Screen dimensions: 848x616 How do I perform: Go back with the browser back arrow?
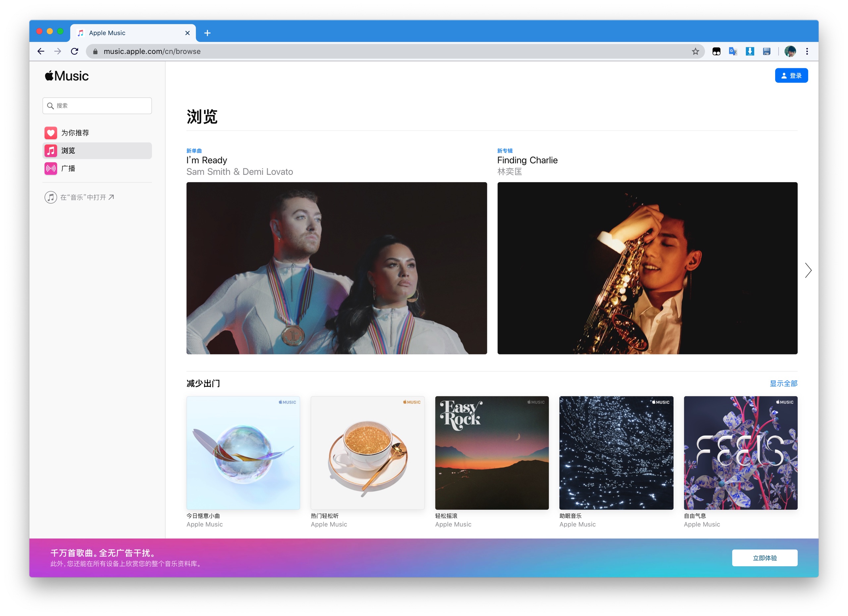point(41,51)
